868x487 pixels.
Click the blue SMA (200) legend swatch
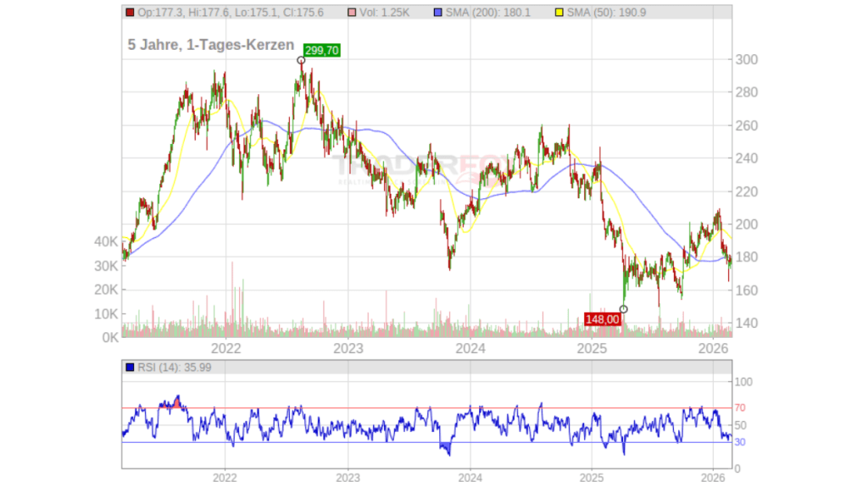point(437,13)
